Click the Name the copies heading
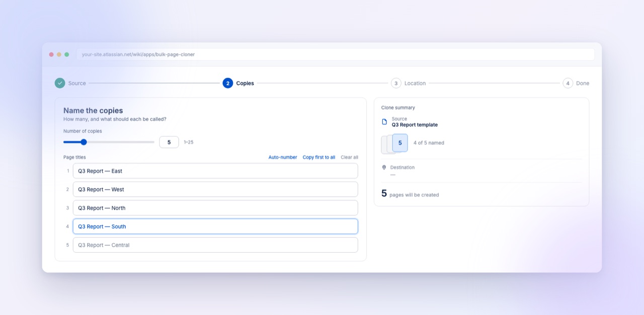Image resolution: width=644 pixels, height=315 pixels. [93, 111]
